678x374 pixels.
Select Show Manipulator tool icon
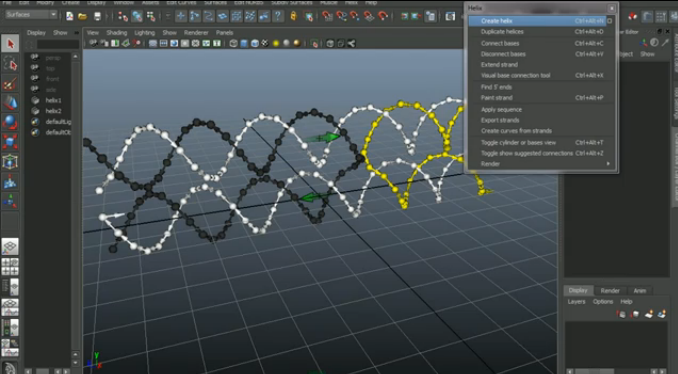click(10, 201)
